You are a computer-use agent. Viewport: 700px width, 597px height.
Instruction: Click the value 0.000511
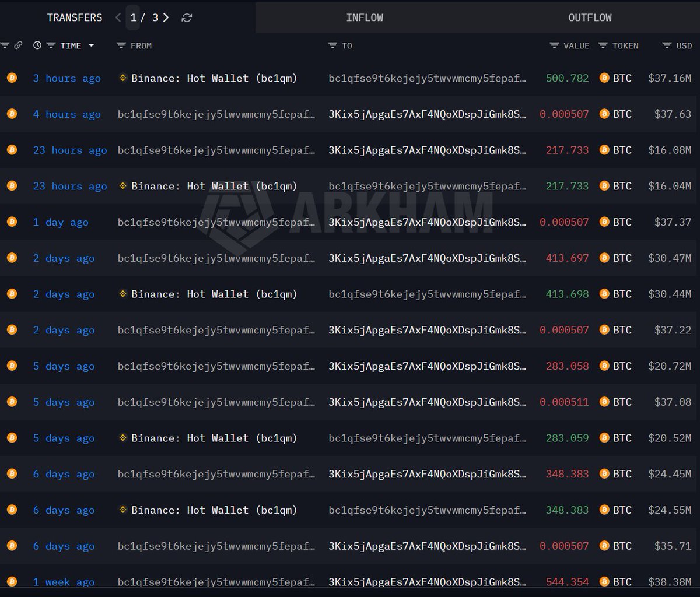(564, 402)
